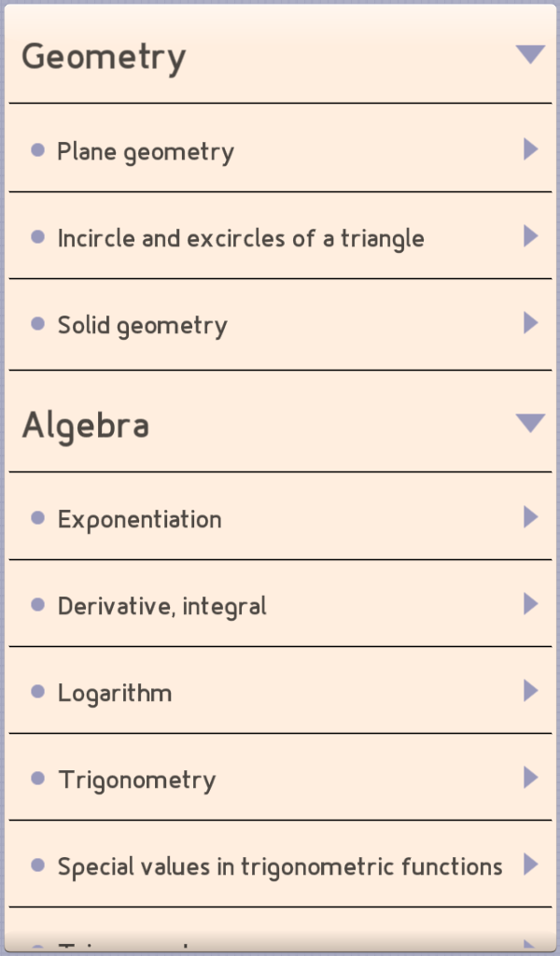Viewport: 560px width, 956px height.
Task: Tap the arrow next to Derivative, integral
Action: click(x=530, y=604)
